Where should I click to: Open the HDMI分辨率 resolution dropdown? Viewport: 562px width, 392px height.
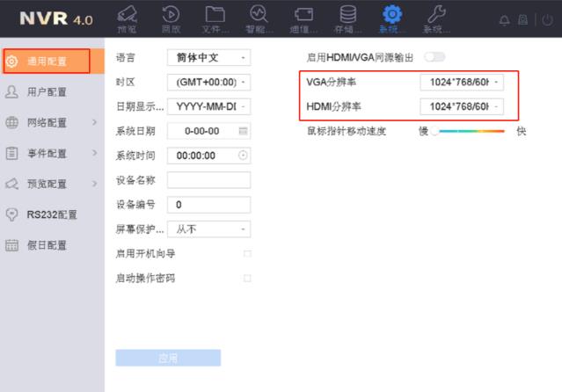[x=462, y=106]
